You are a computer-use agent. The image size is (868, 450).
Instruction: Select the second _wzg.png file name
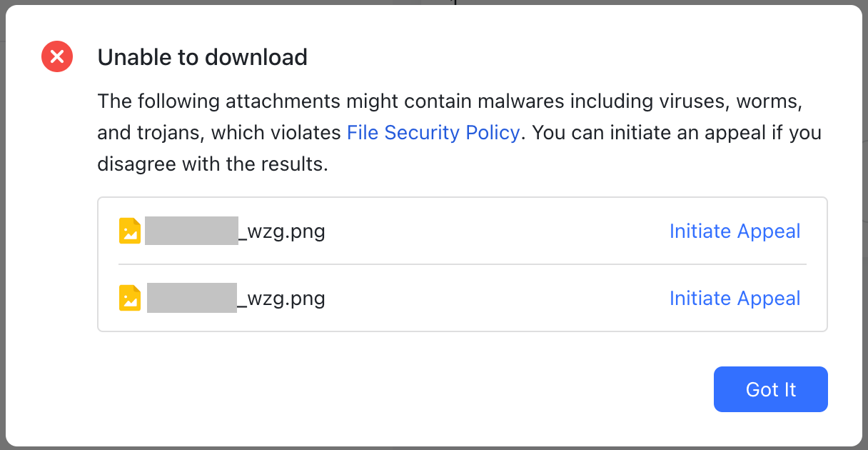click(236, 298)
